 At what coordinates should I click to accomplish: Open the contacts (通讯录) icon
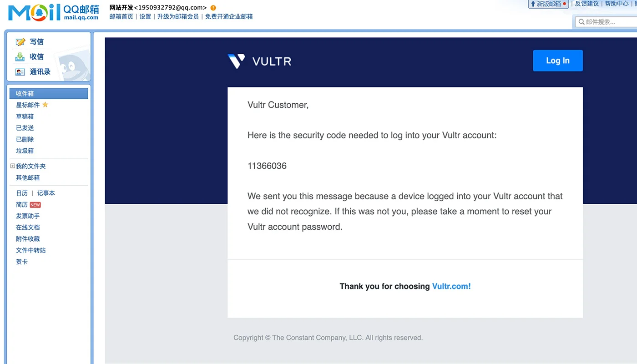pos(19,71)
